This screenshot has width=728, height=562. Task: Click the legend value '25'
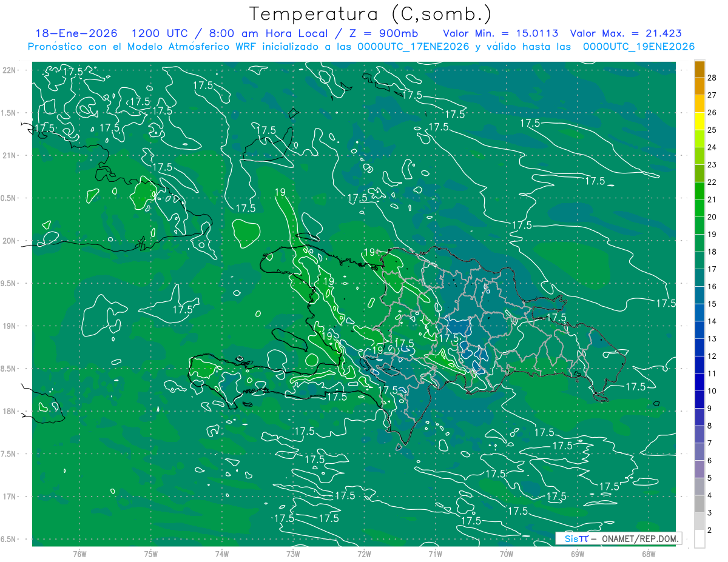(712, 130)
